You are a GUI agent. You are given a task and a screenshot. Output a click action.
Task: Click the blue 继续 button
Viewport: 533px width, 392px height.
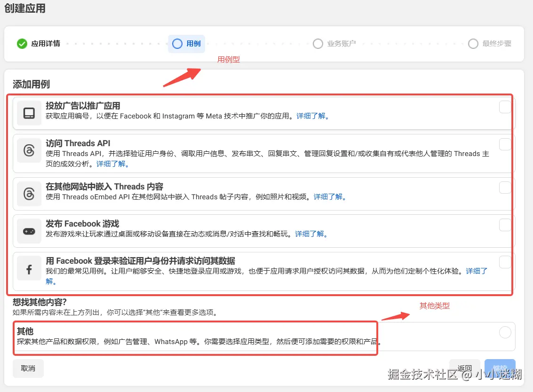pyautogui.click(x=500, y=368)
